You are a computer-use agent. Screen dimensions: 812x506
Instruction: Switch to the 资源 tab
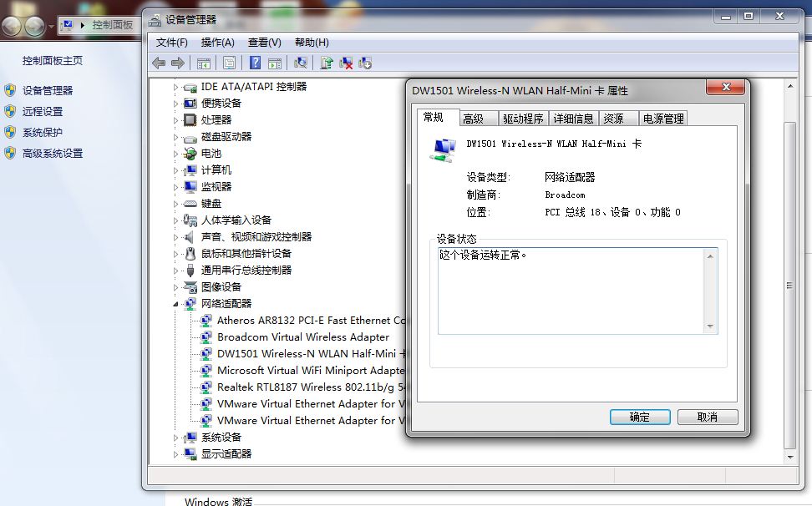(618, 119)
